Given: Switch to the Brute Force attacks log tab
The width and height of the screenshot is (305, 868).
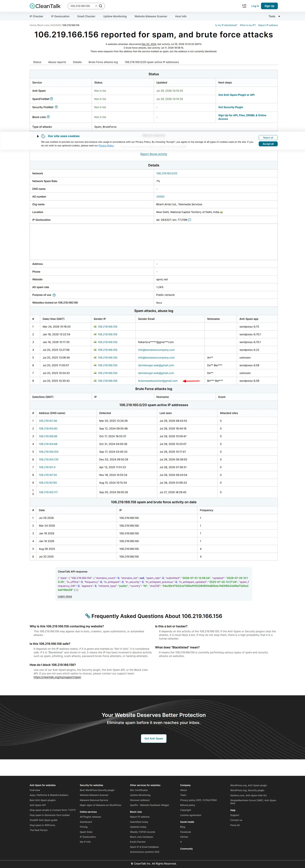Looking at the screenshot, I should pos(103,62).
